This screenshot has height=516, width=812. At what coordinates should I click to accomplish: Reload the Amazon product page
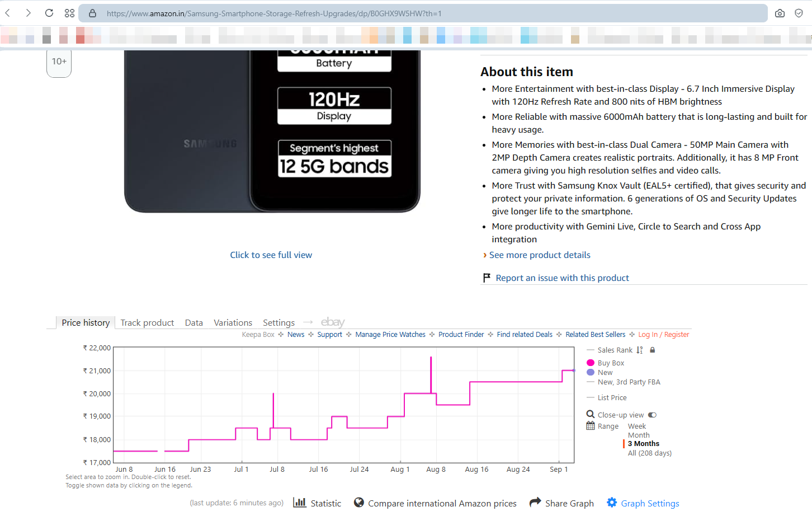pos(49,13)
